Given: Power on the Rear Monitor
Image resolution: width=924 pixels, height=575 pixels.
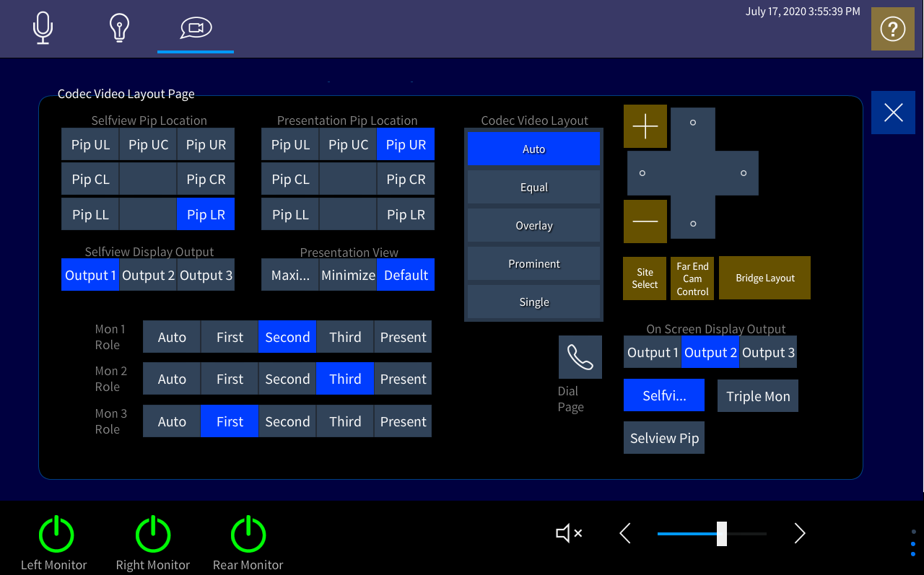Looking at the screenshot, I should pyautogui.click(x=248, y=534).
